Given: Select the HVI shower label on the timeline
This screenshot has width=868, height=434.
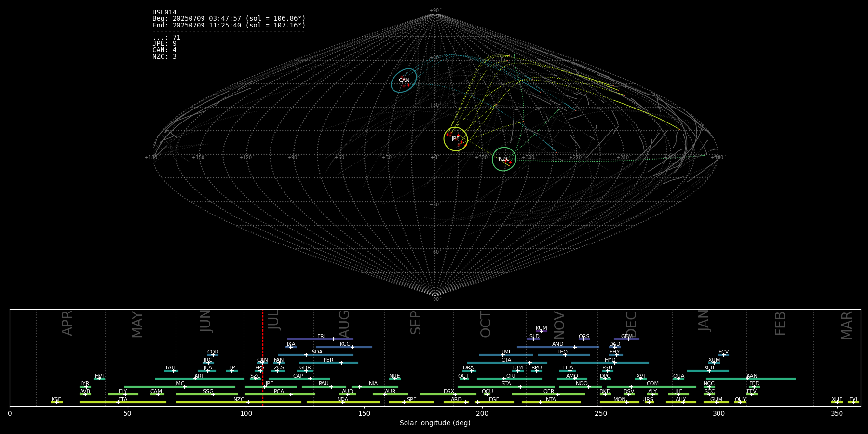Looking at the screenshot, I should (99, 376).
